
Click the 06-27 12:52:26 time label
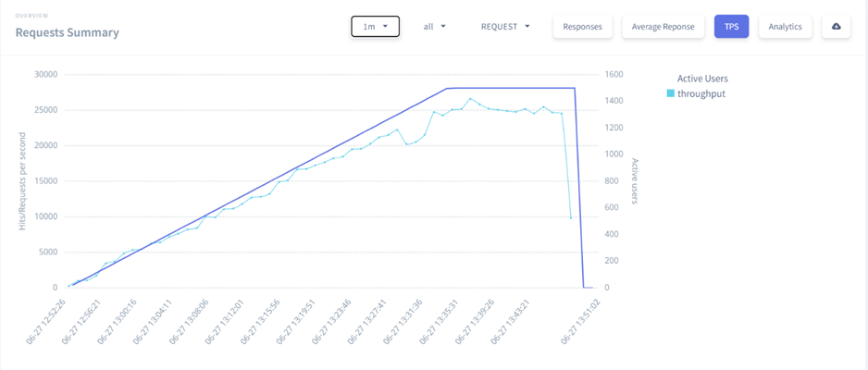click(47, 322)
